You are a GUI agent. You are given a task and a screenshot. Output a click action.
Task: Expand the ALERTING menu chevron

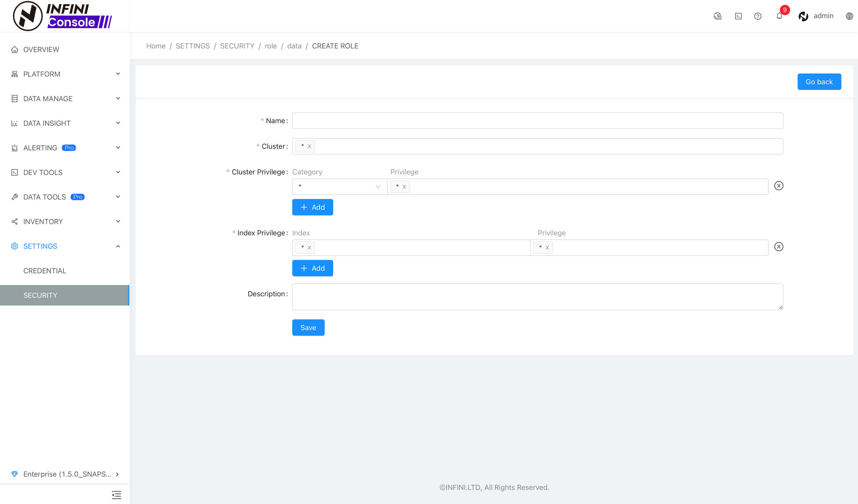coord(118,147)
